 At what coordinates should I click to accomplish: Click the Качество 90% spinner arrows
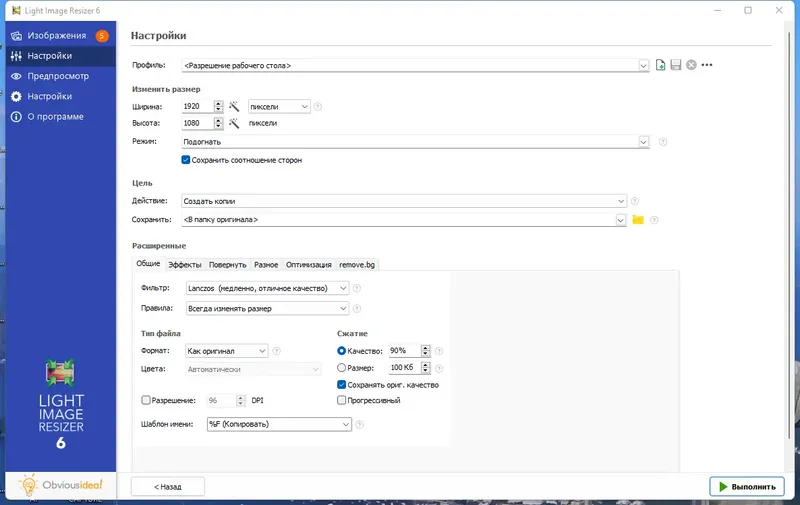(426, 351)
